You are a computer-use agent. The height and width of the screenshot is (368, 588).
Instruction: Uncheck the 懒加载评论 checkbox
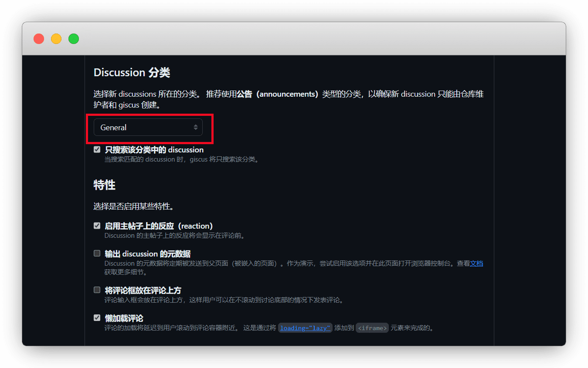pos(97,318)
